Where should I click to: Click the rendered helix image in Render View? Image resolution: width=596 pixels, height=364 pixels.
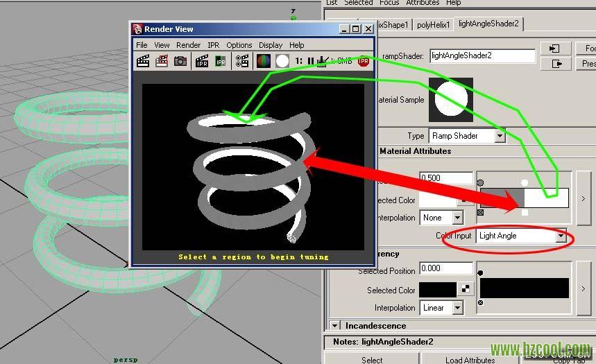click(253, 167)
